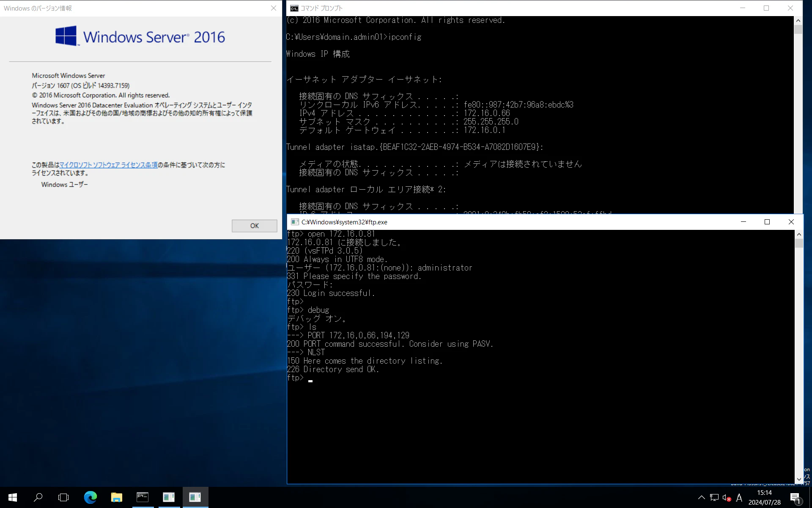This screenshot has height=508, width=812.
Task: Click the link-local IPv6 fe80 address line
Action: point(436,105)
